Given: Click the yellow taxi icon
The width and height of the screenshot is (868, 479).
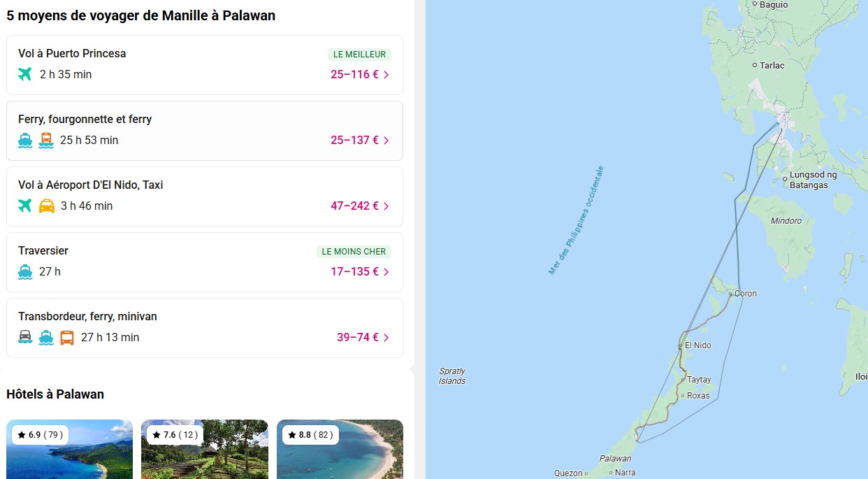Looking at the screenshot, I should pyautogui.click(x=47, y=206).
